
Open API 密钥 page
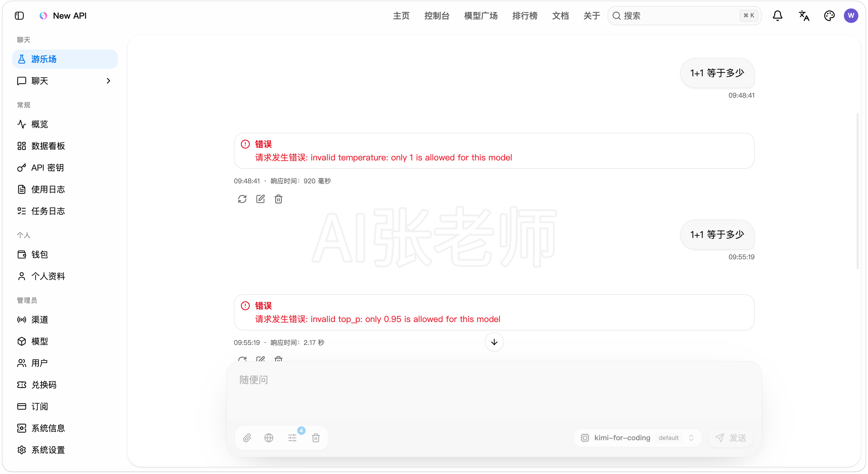(x=65, y=168)
